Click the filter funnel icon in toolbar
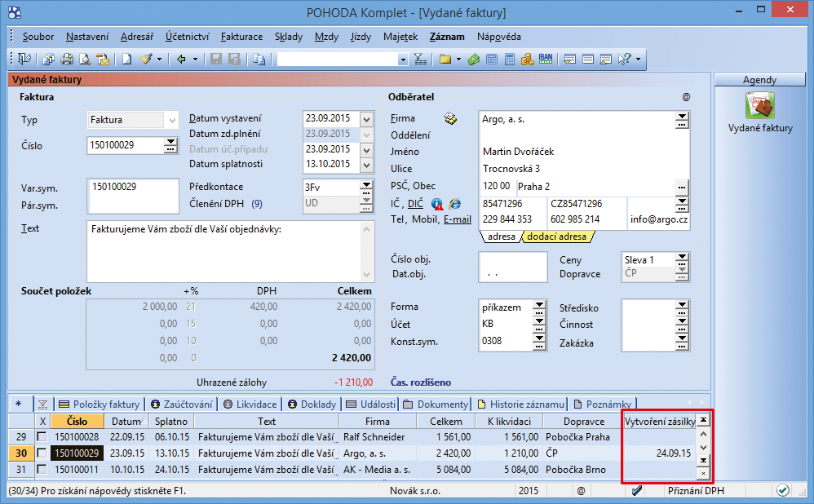This screenshot has width=814, height=504. point(420,60)
